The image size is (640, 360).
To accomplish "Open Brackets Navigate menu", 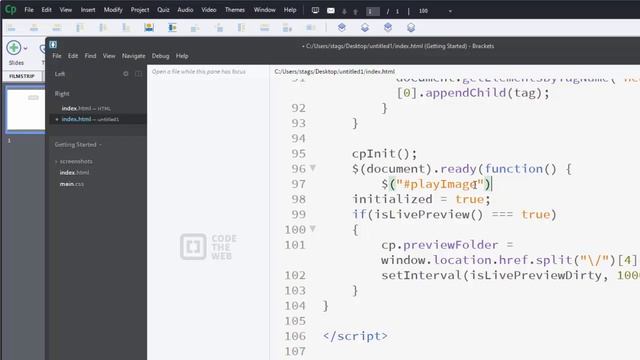I will coord(133,56).
